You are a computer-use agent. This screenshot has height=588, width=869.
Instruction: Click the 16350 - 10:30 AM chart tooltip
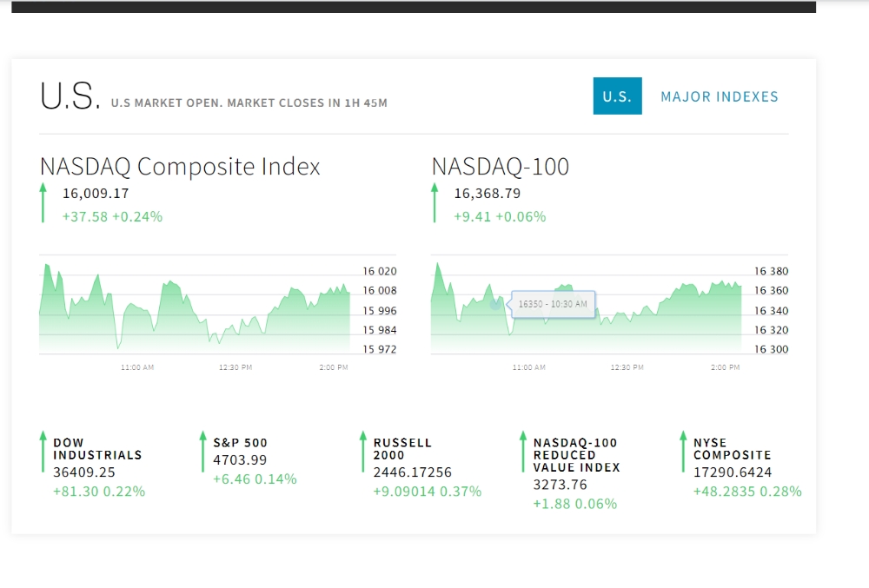553,304
